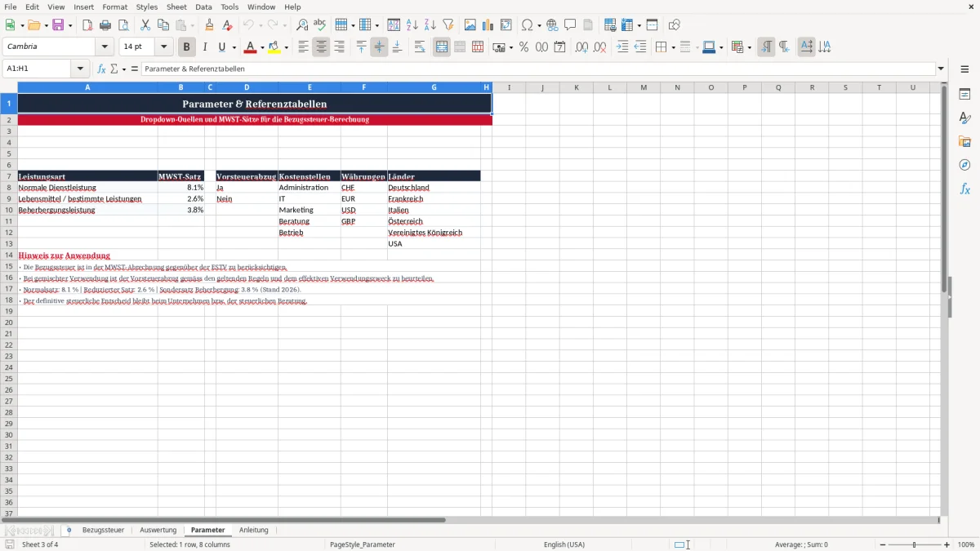Sort descending
The image size is (980, 551).
point(430,25)
